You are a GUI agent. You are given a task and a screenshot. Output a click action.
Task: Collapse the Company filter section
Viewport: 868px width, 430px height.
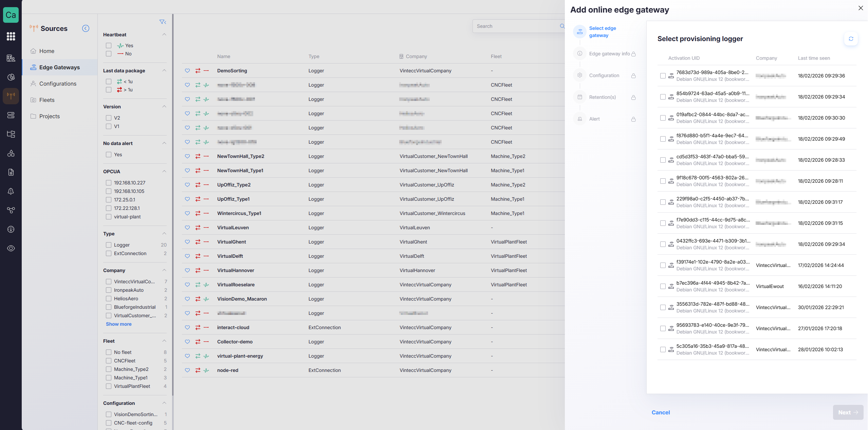[x=164, y=270]
